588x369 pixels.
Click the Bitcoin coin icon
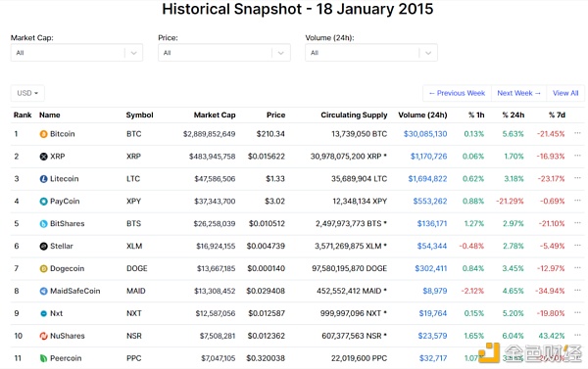point(43,134)
